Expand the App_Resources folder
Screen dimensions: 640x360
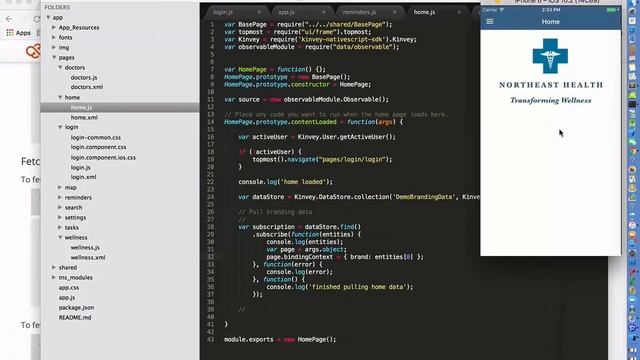[x=54, y=27]
